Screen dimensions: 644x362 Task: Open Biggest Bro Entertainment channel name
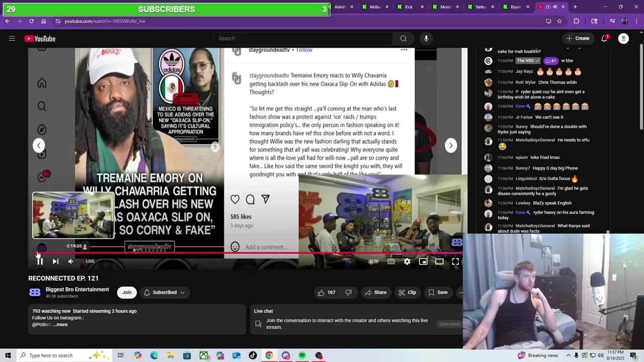point(77,290)
